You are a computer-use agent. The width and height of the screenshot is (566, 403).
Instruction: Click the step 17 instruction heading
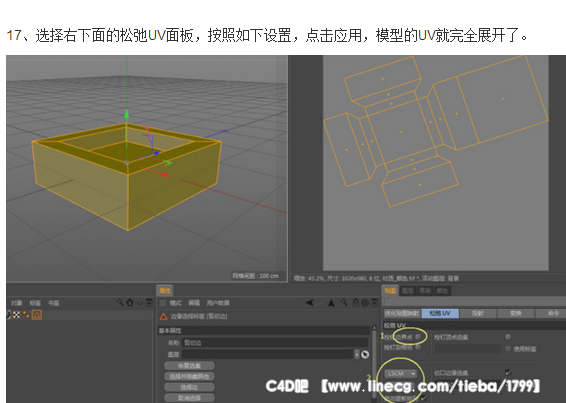point(267,35)
